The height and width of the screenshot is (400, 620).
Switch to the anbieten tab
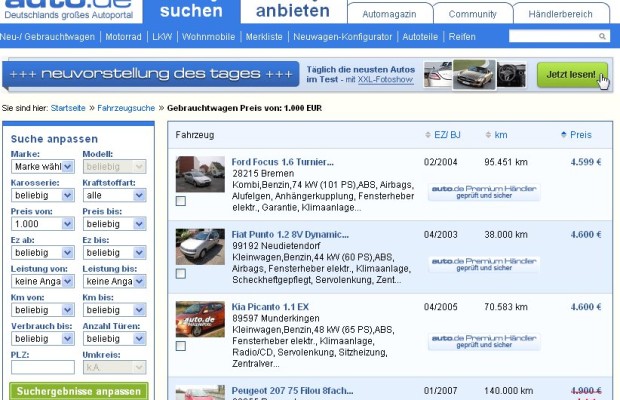point(293,11)
